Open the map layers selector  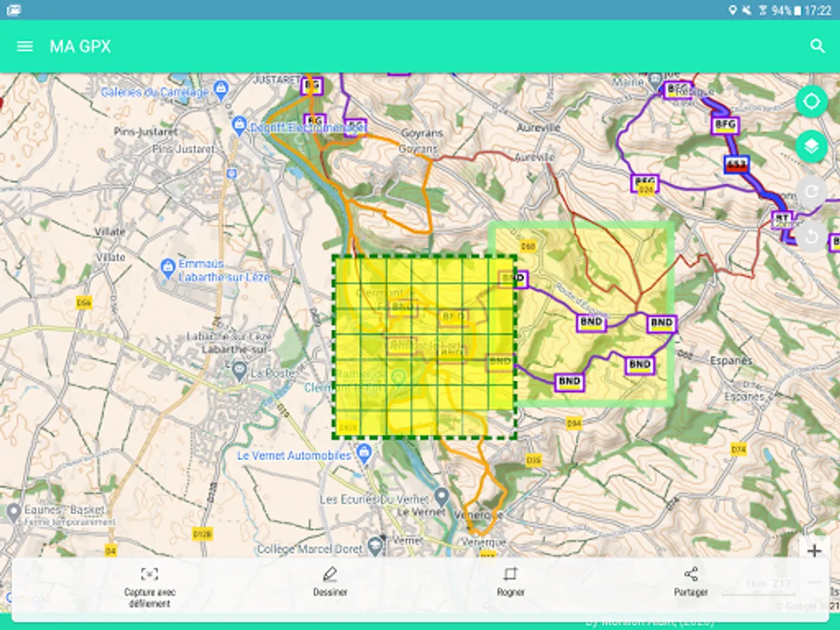(x=811, y=146)
